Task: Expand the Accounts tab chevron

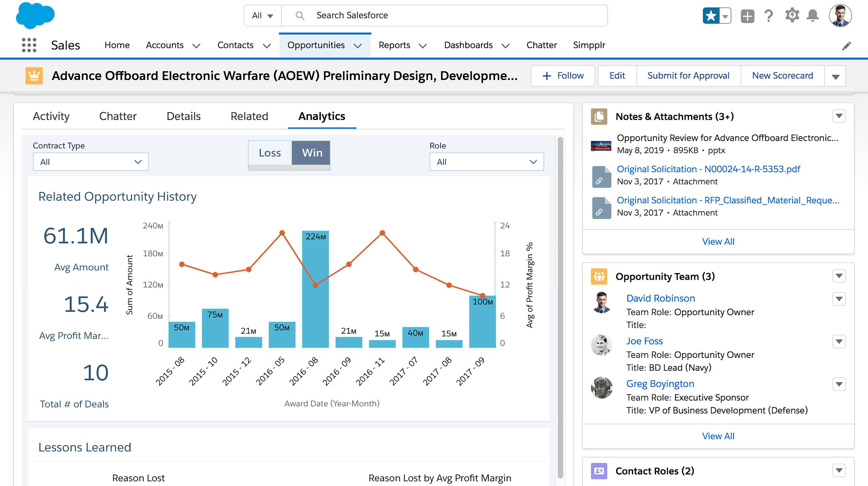Action: point(196,46)
